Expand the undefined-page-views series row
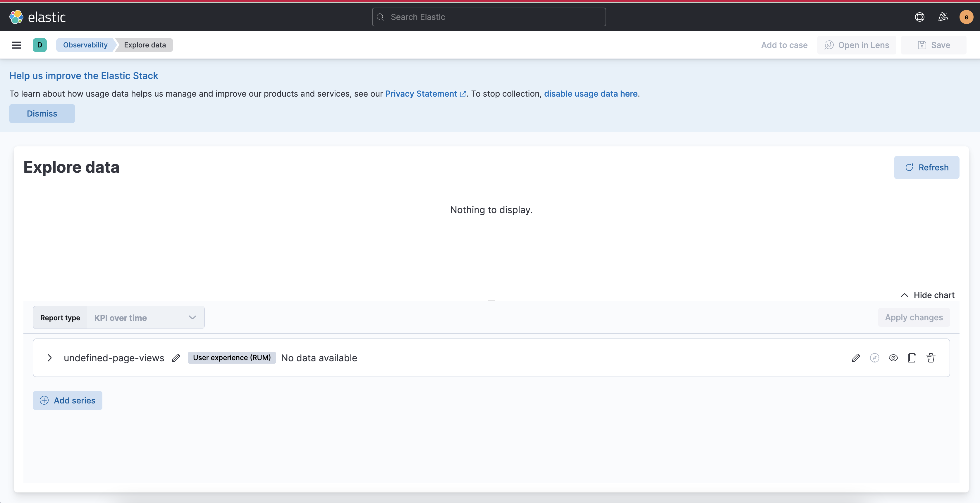The image size is (980, 503). (x=49, y=358)
